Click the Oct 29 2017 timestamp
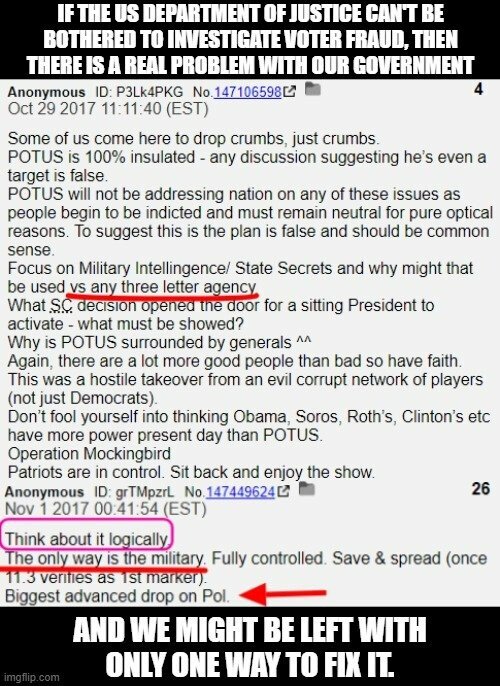 click(108, 108)
